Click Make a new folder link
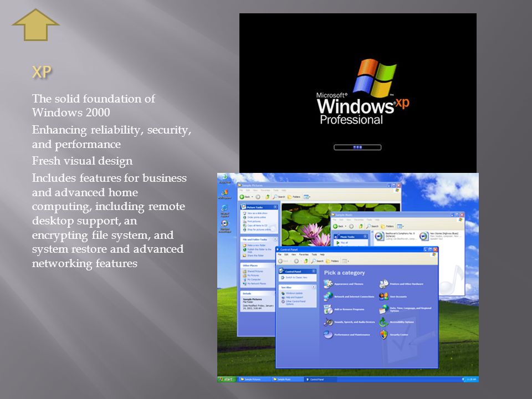Image resolution: width=532 pixels, height=399 pixels. point(254,245)
